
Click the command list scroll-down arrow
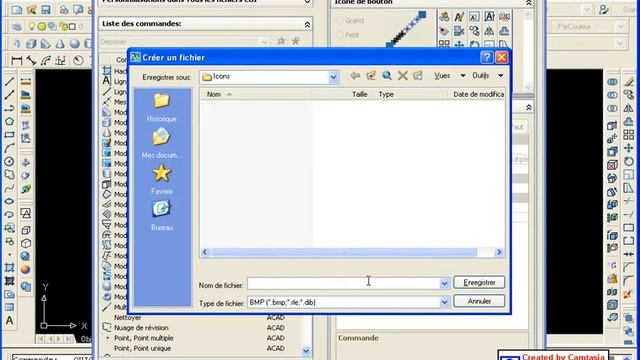click(x=306, y=350)
